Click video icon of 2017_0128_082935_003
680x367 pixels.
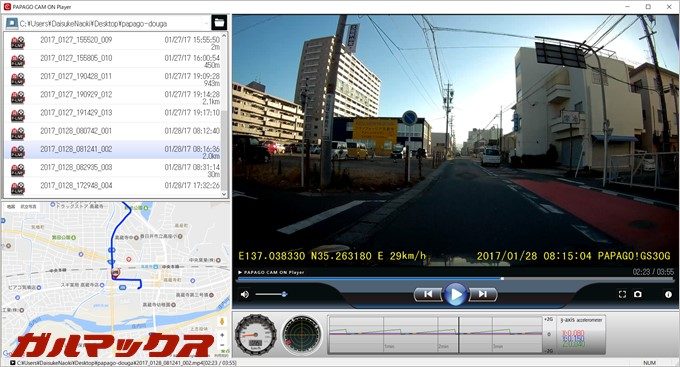[18, 170]
